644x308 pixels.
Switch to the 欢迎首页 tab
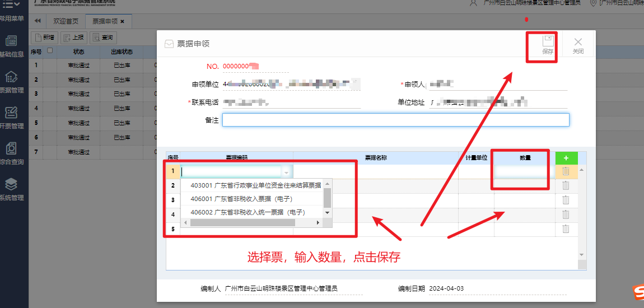66,21
